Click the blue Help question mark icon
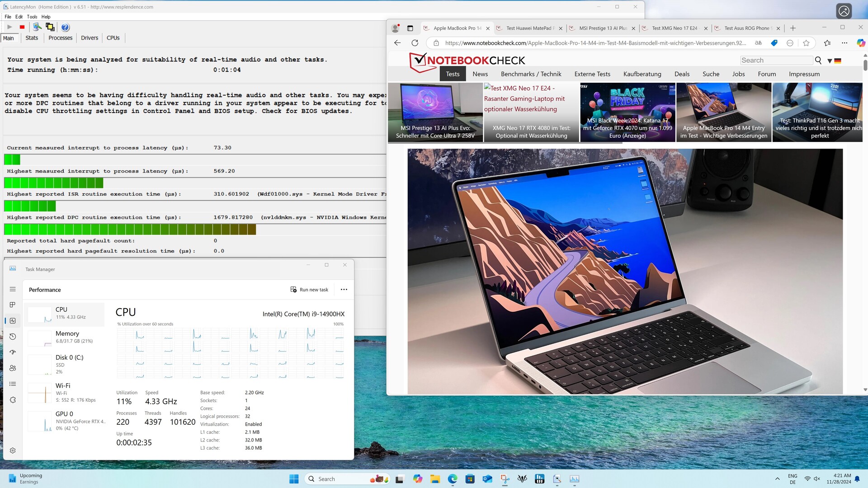This screenshot has width=868, height=488. click(x=65, y=27)
